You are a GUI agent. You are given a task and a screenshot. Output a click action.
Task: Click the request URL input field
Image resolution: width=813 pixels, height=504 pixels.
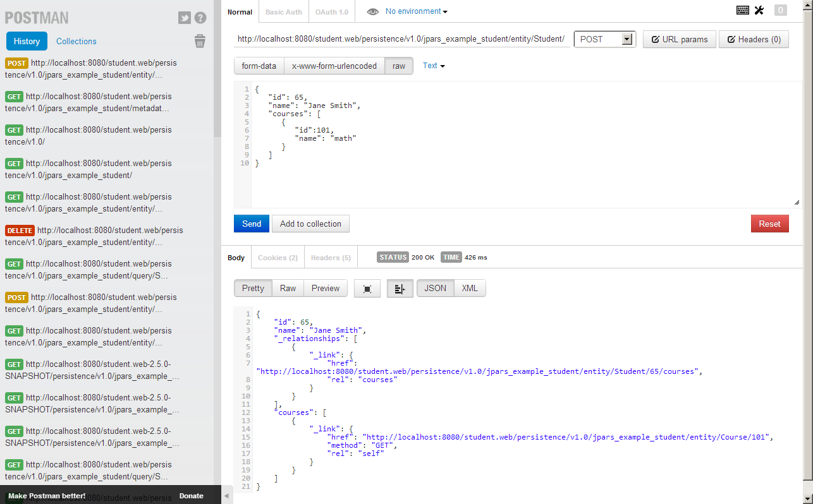click(401, 39)
